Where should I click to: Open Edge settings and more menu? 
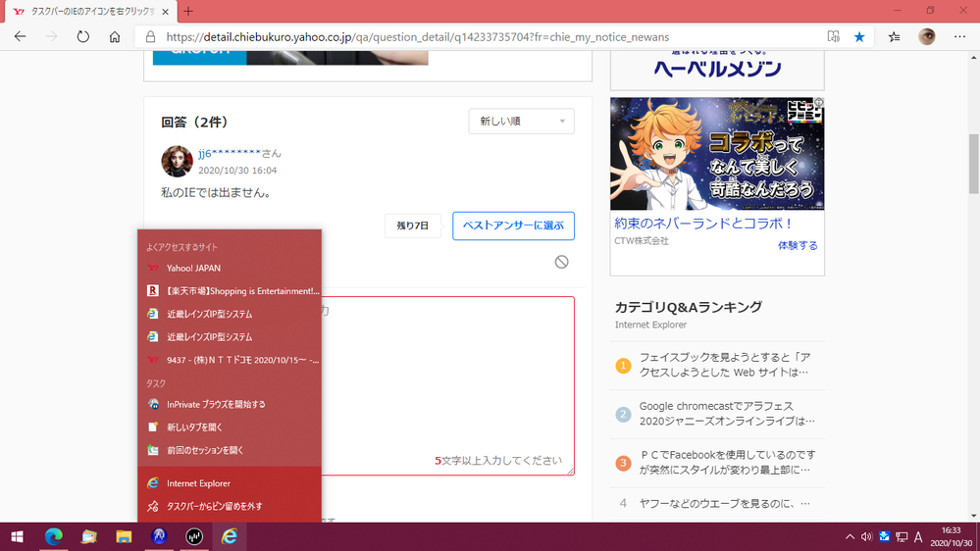click(958, 36)
